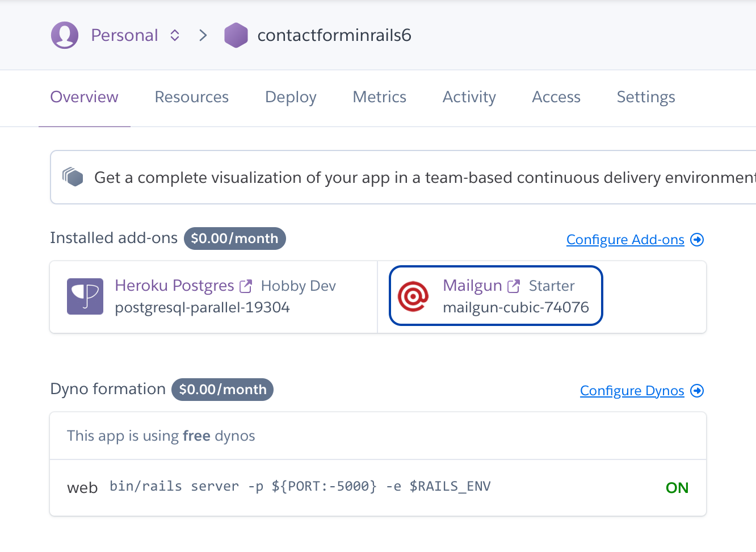Open the Deploy tab
The height and width of the screenshot is (552, 756).
291,97
